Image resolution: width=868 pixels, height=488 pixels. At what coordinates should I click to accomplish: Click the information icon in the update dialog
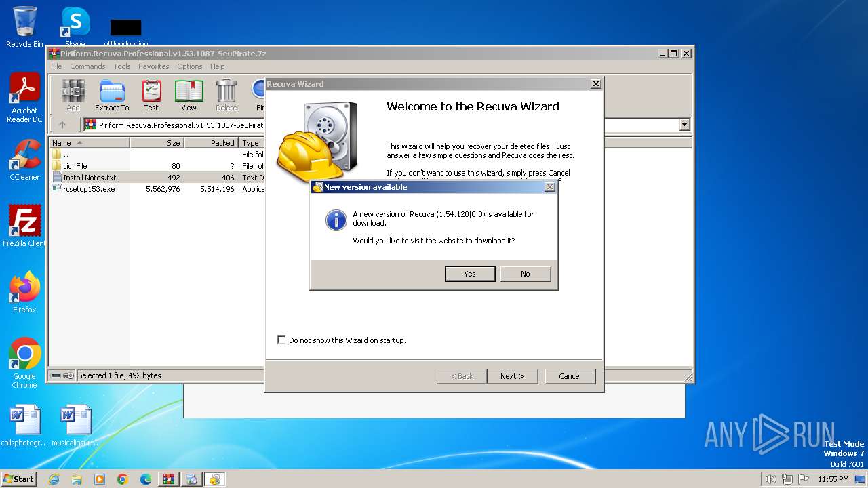coord(336,220)
